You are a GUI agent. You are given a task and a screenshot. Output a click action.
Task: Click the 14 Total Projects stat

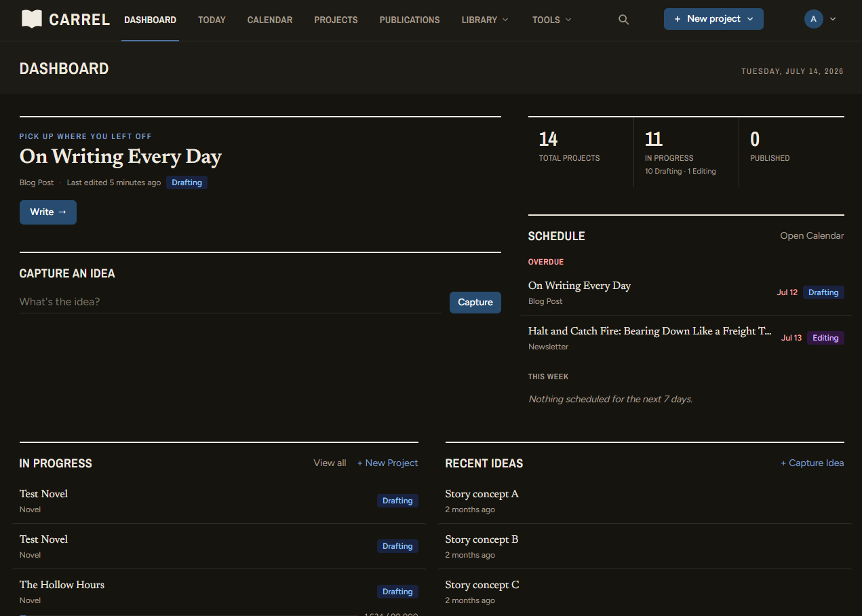pos(581,152)
